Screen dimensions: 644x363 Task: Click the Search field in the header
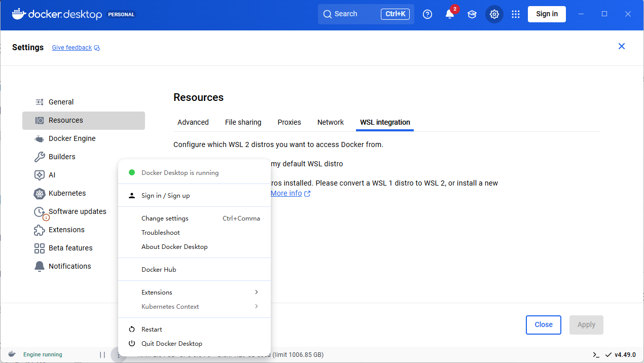coord(366,14)
